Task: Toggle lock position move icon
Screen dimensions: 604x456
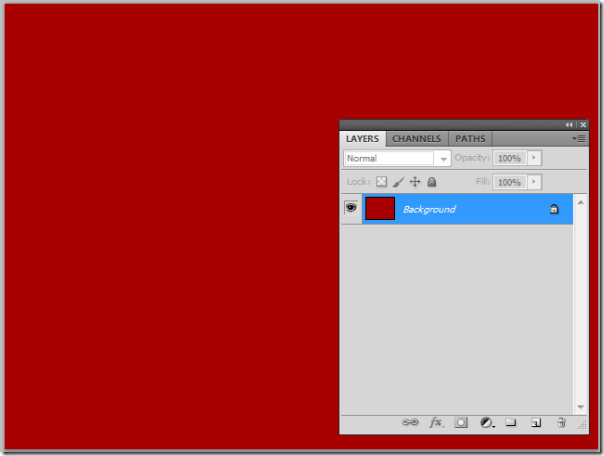Action: click(x=415, y=181)
